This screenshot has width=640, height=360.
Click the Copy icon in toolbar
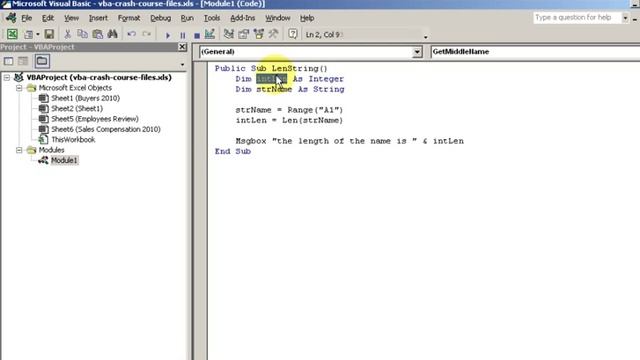coord(82,34)
